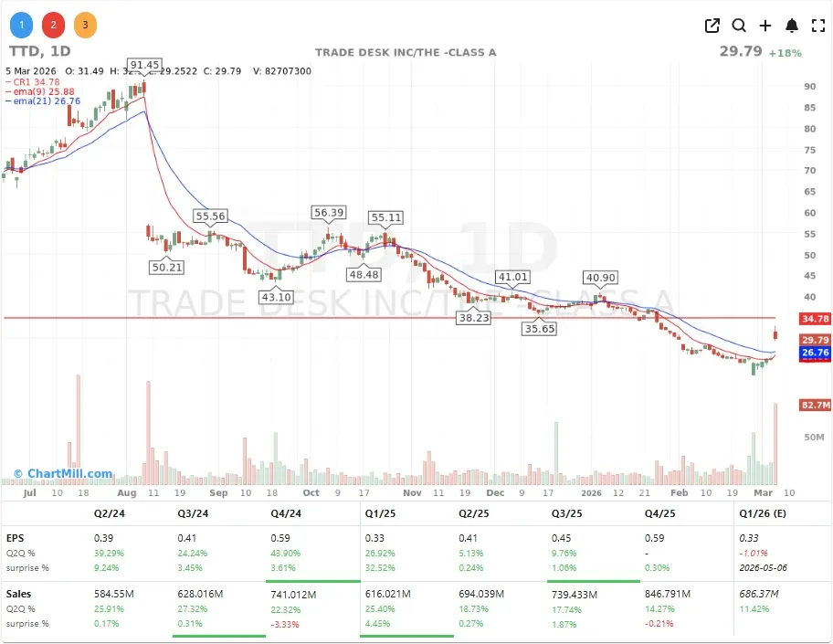Click the plus icon to add an indicator
This screenshot has height=644, width=833.
pos(765,26)
